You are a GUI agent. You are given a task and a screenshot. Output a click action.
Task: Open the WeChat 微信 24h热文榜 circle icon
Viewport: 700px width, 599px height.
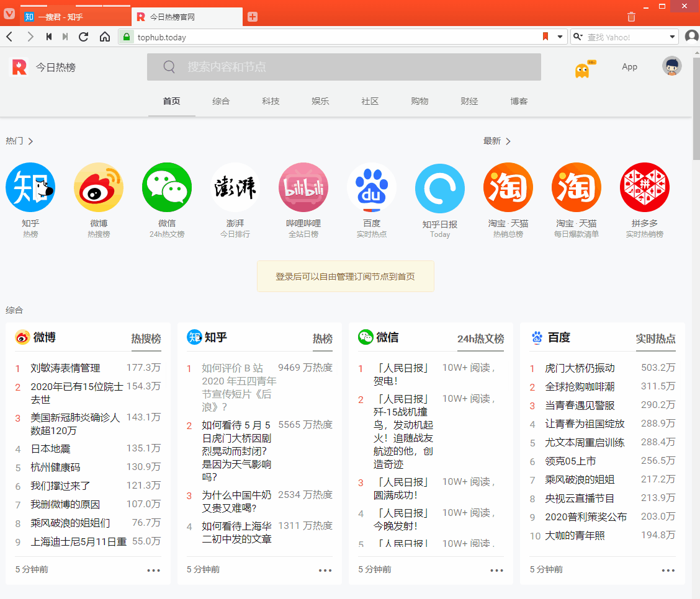[x=167, y=187]
